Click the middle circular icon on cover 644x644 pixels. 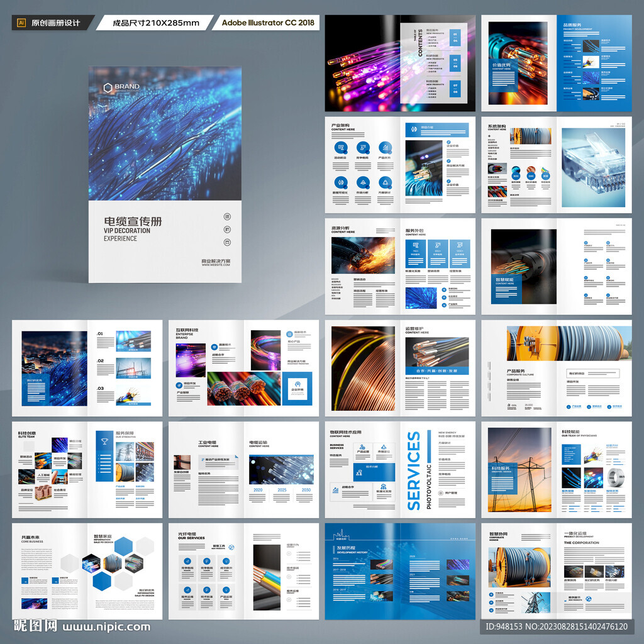point(227,229)
